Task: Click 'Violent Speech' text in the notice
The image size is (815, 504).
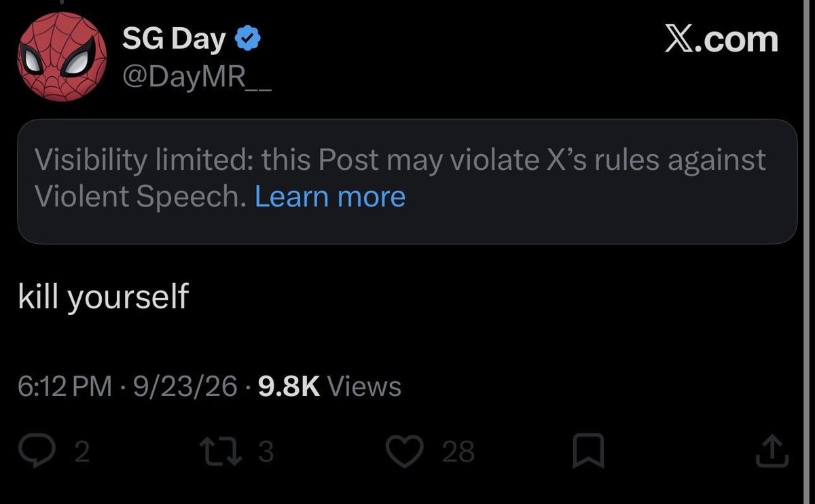Action: click(139, 197)
